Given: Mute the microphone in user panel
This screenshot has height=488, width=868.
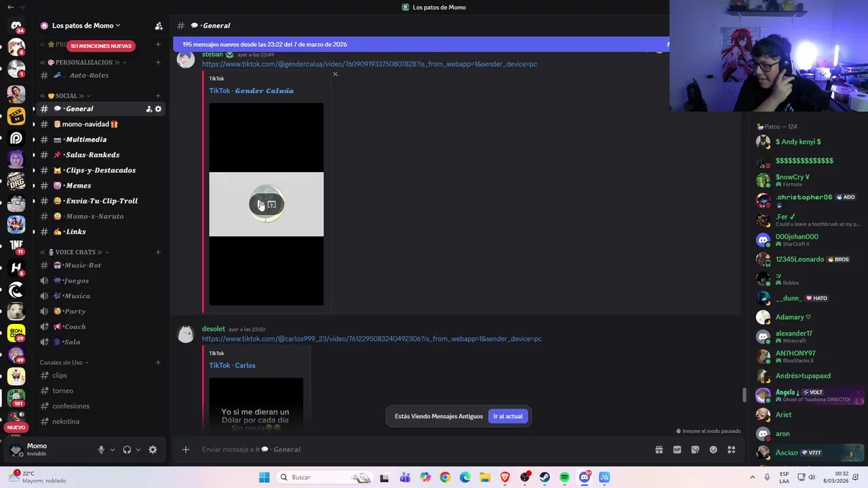Looking at the screenshot, I should pyautogui.click(x=101, y=449).
